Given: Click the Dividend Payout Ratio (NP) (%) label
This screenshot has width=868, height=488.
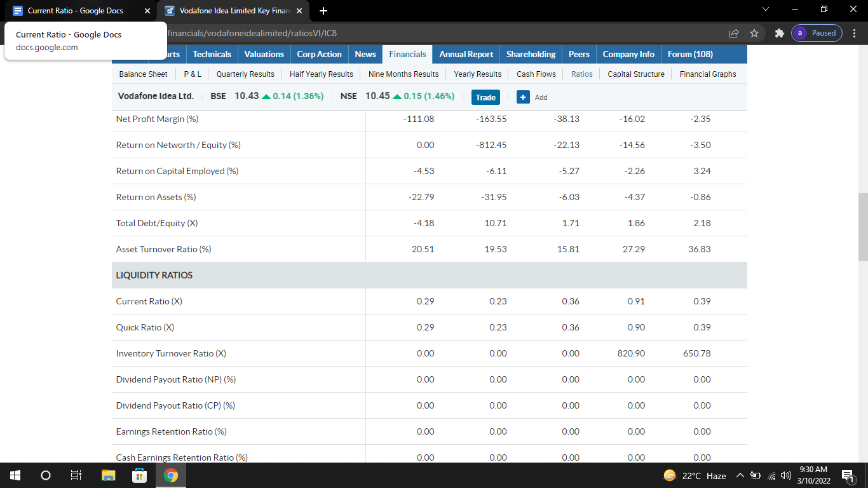Looking at the screenshot, I should click(x=176, y=379).
